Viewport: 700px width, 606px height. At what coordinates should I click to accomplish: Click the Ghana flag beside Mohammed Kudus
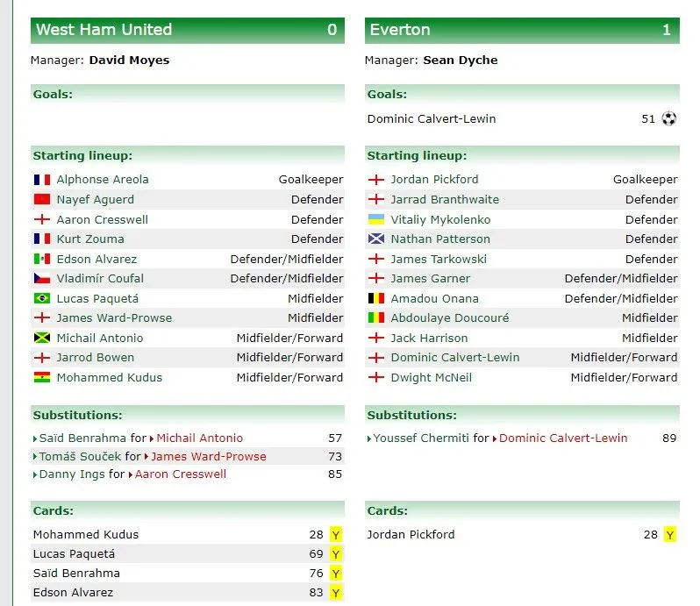42,378
